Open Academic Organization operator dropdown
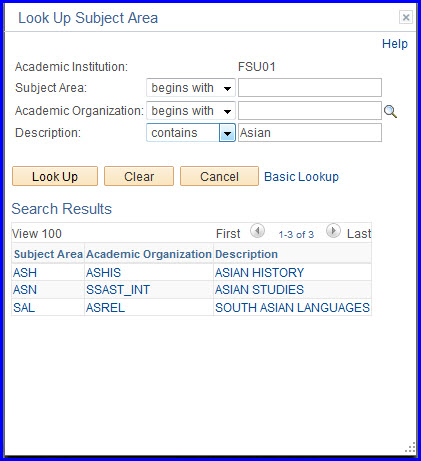The width and height of the screenshot is (421, 461). [x=191, y=111]
